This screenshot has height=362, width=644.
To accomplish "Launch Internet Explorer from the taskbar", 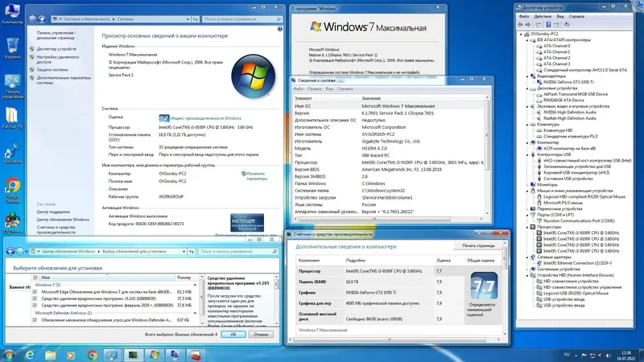I will click(30, 355).
